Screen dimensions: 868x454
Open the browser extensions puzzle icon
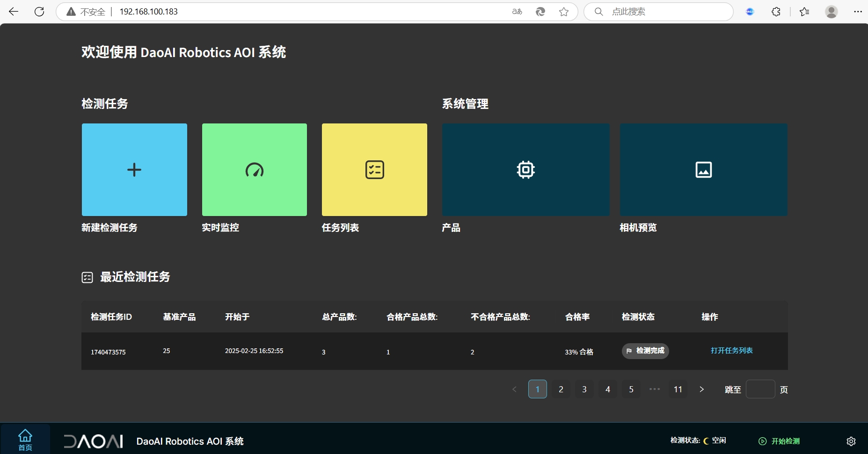click(x=776, y=12)
